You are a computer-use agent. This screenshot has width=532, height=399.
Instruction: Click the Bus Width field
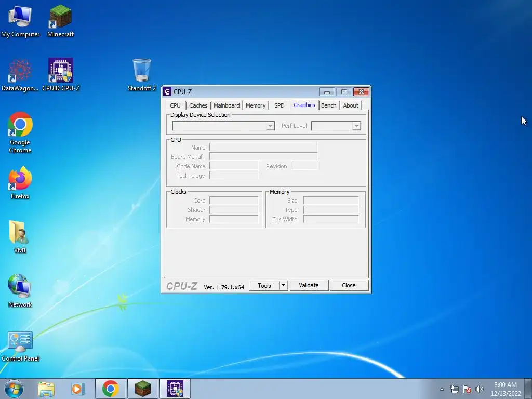pyautogui.click(x=331, y=219)
